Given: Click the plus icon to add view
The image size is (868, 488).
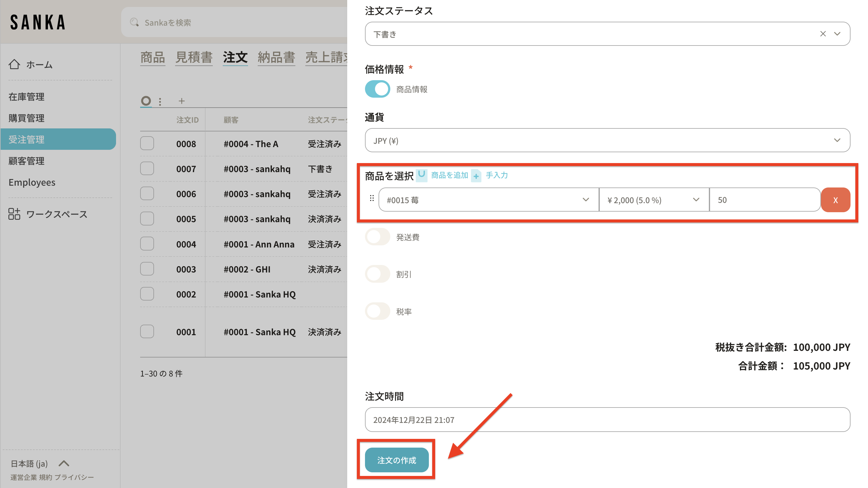Looking at the screenshot, I should tap(182, 101).
